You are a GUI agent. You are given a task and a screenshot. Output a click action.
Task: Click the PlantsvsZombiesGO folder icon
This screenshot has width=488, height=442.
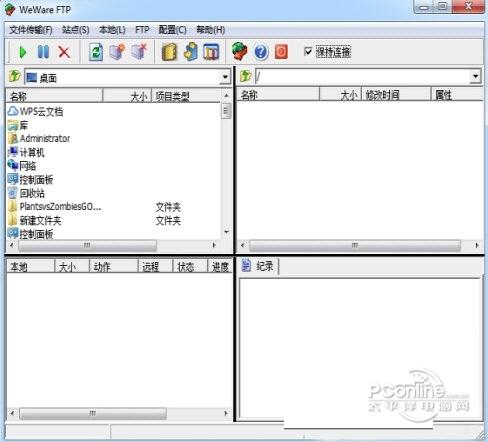[13, 207]
